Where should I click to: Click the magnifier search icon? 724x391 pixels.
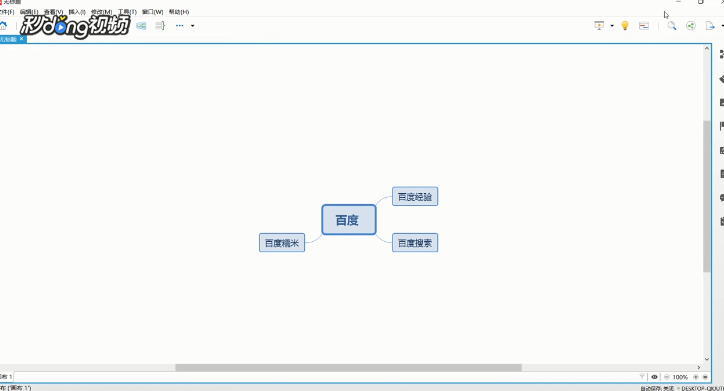672,26
